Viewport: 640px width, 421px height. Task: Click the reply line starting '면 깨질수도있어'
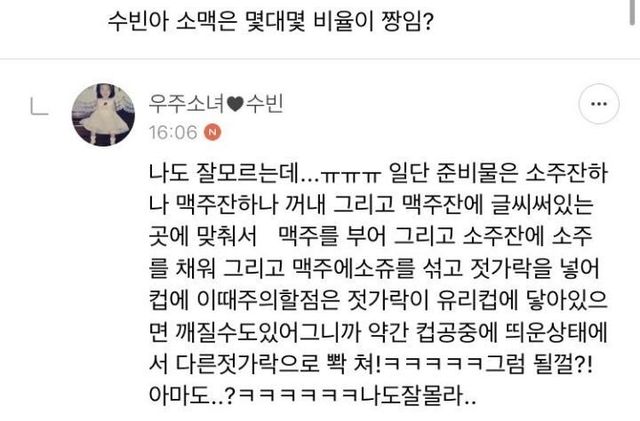click(378, 332)
